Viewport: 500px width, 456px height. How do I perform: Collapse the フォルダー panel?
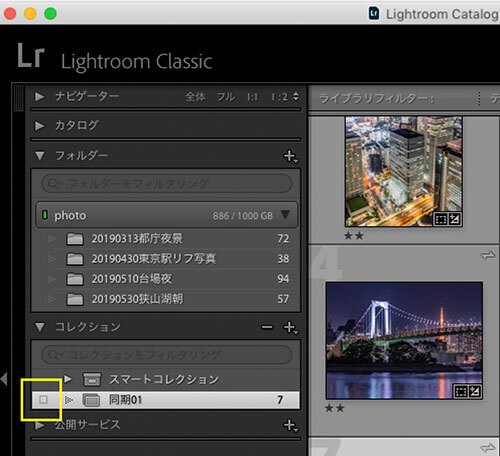[40, 156]
